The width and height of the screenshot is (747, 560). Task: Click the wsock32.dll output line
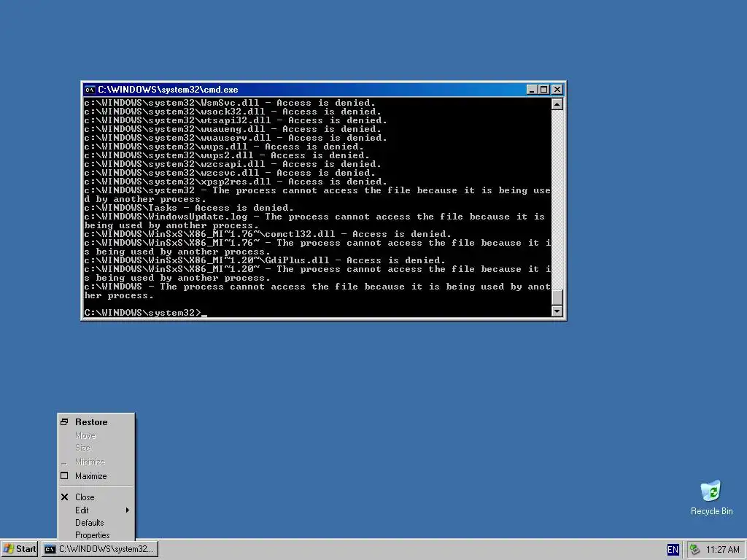[x=233, y=112]
